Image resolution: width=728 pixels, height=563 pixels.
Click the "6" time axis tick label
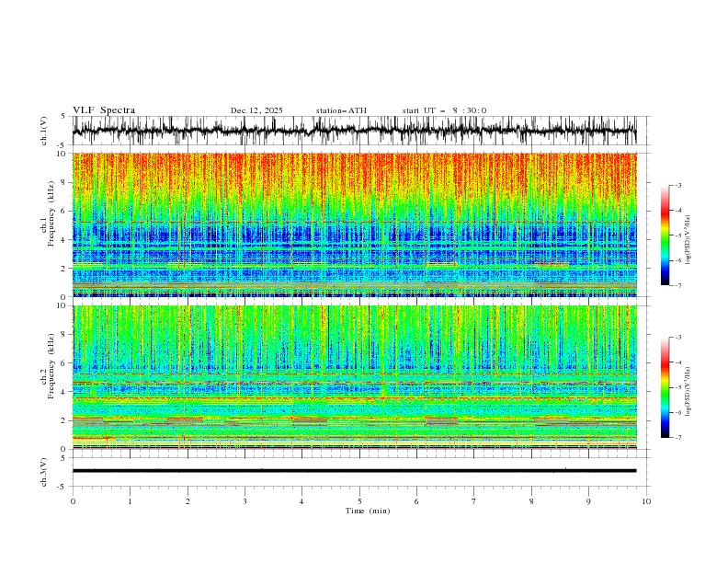[x=416, y=501]
